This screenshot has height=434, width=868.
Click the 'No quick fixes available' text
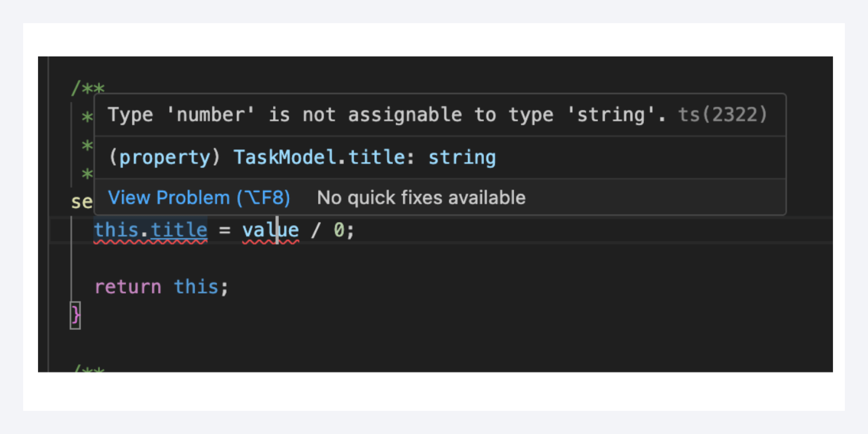coord(421,197)
